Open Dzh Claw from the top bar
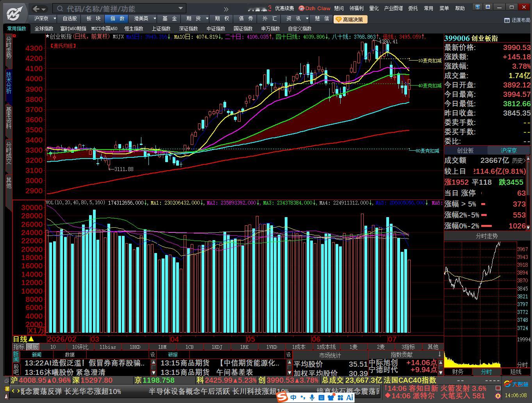532x403 pixels. point(314,8)
